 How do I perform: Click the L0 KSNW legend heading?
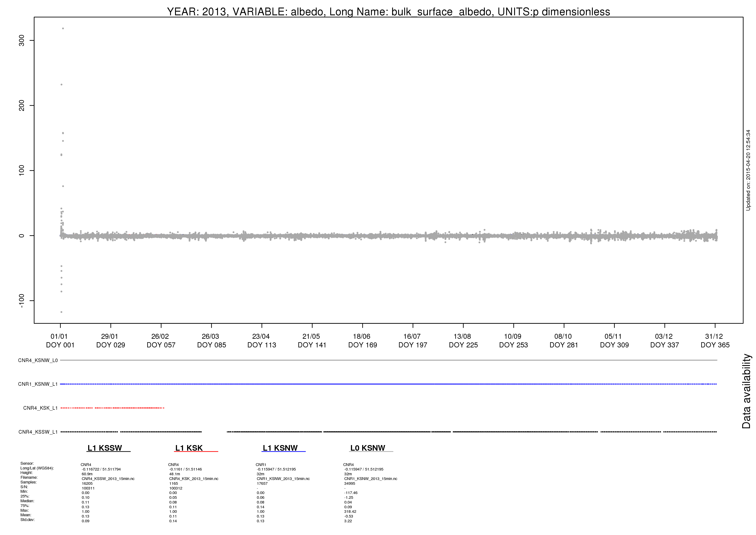[x=368, y=448]
